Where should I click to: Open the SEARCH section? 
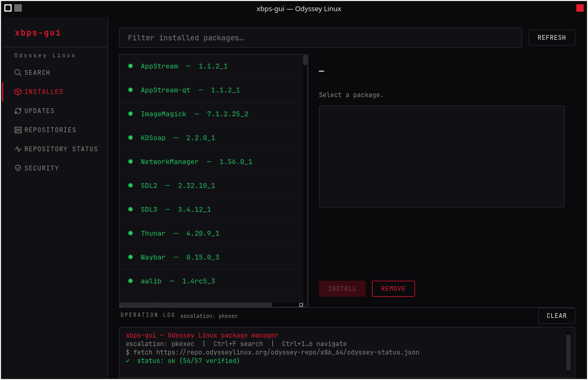coord(55,73)
